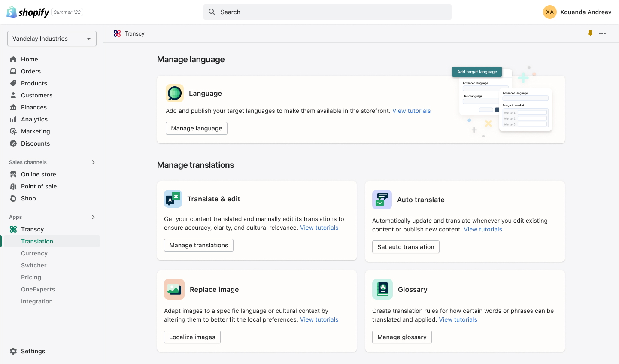This screenshot has height=364, width=619.
Task: Click the Language globe icon
Action: click(x=175, y=93)
